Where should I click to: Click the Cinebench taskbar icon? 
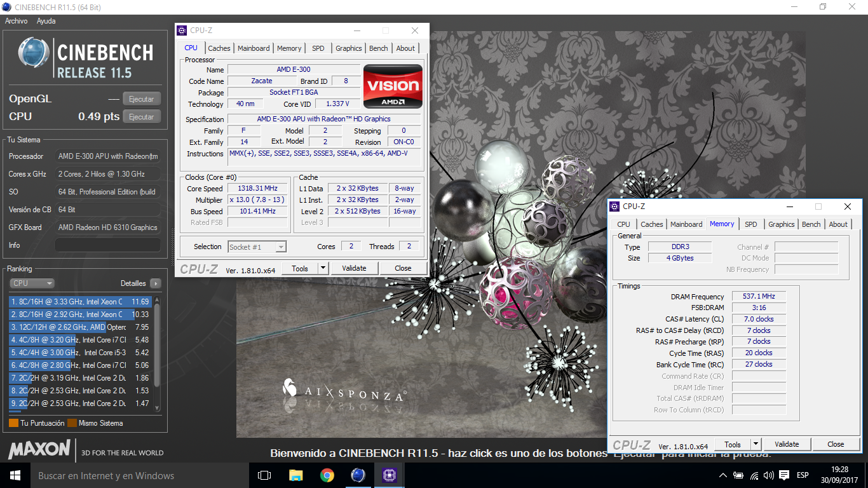[358, 475]
